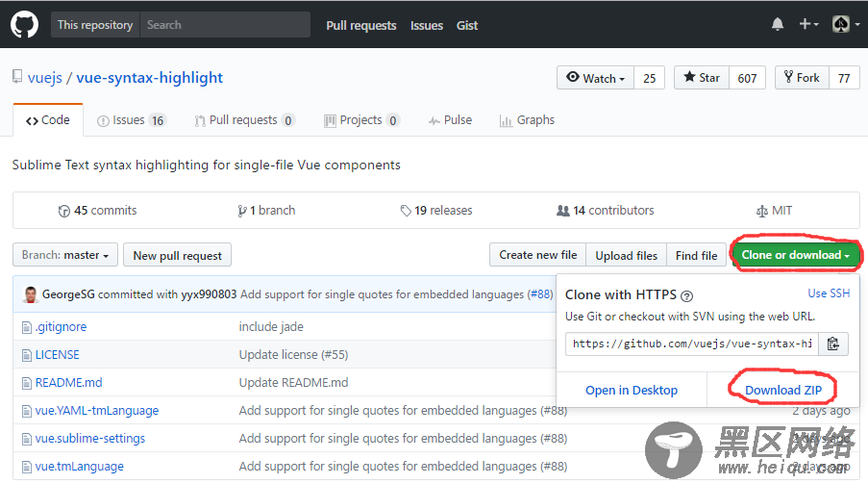Viewport: 868px width, 484px height.
Task: View the 1 branch list
Action: (x=266, y=211)
